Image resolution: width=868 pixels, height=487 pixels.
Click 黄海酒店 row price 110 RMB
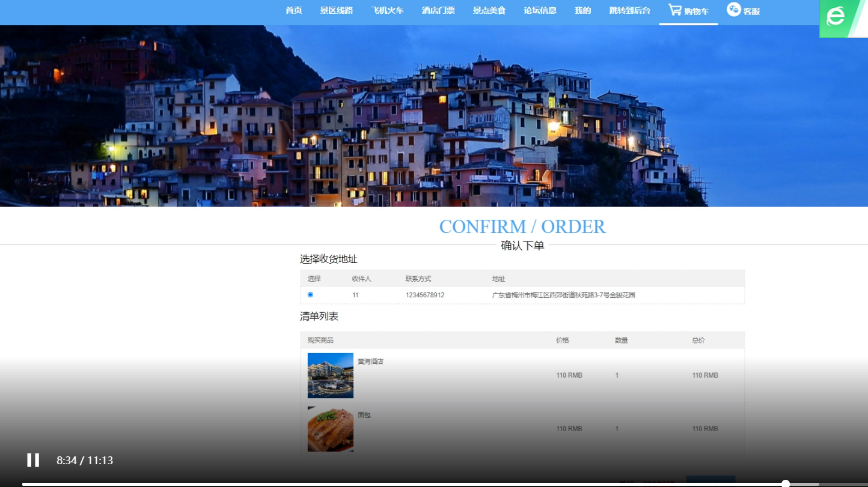point(569,375)
